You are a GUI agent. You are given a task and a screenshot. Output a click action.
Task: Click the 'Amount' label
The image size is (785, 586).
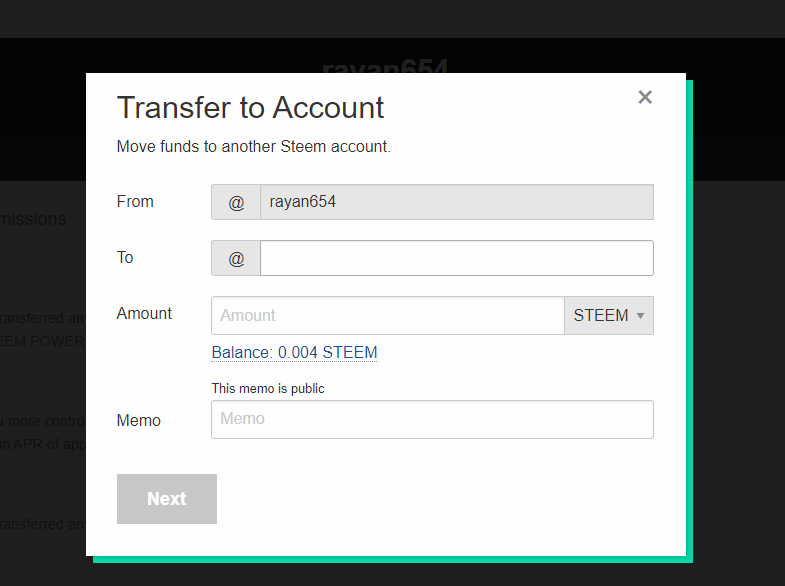(x=144, y=313)
